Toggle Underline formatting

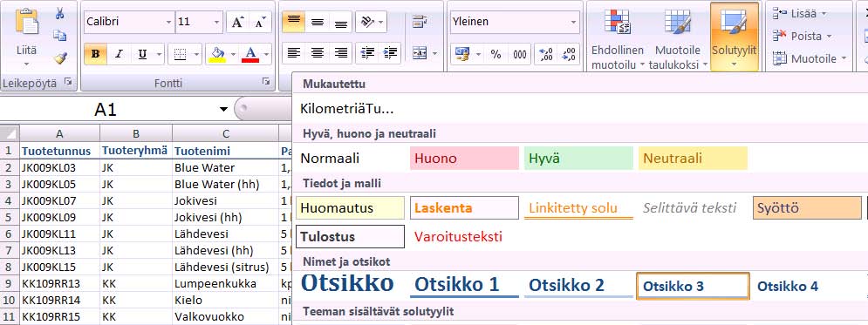[x=142, y=54]
